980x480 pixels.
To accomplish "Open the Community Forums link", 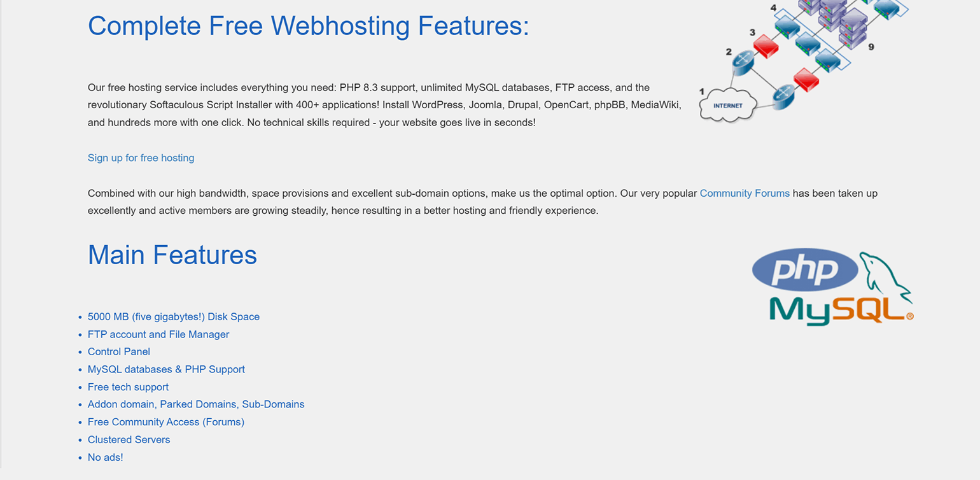I will pos(745,193).
